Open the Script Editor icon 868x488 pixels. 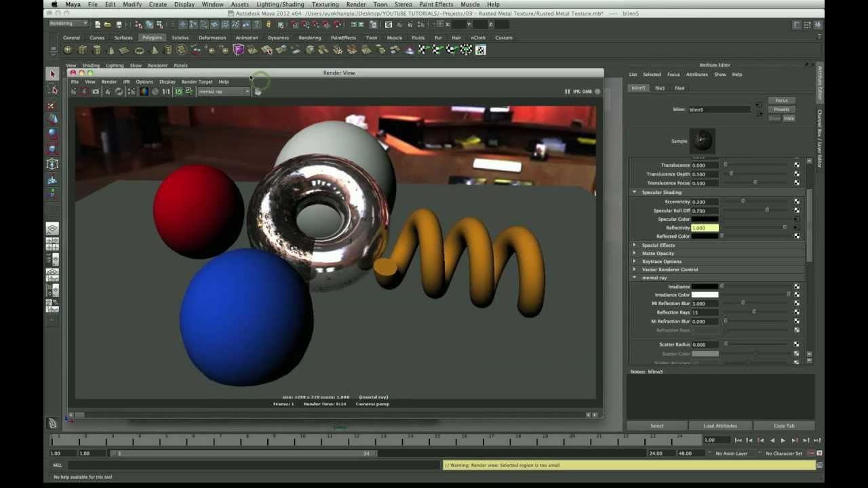pos(821,465)
